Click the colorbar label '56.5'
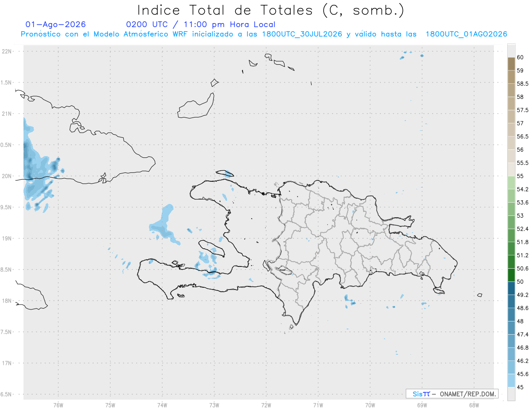This screenshot has width=532, height=411. point(523,137)
